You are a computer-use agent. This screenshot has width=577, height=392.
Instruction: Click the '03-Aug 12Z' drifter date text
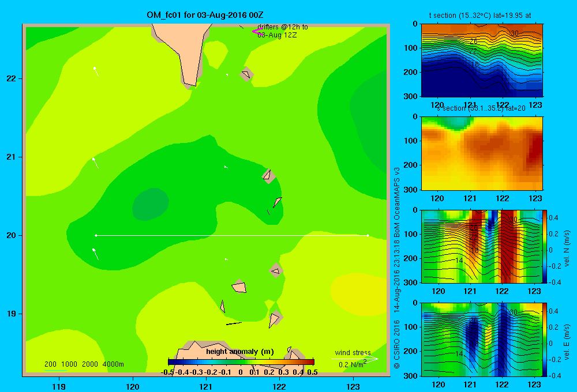coord(277,35)
